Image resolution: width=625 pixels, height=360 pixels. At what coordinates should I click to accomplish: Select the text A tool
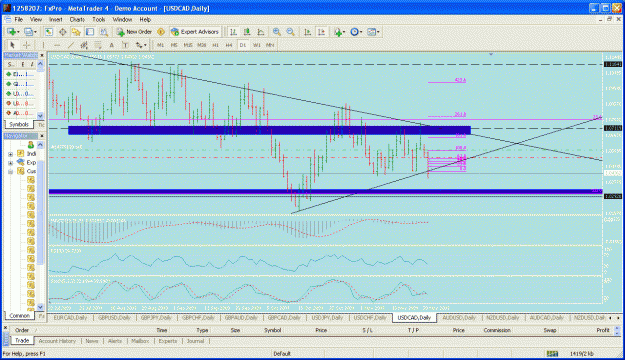tap(112, 45)
